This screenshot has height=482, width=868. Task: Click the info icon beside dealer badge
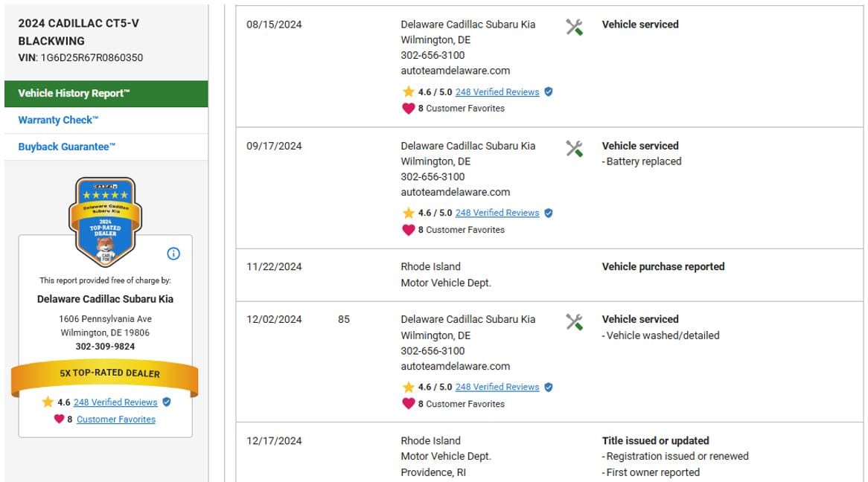click(x=173, y=254)
